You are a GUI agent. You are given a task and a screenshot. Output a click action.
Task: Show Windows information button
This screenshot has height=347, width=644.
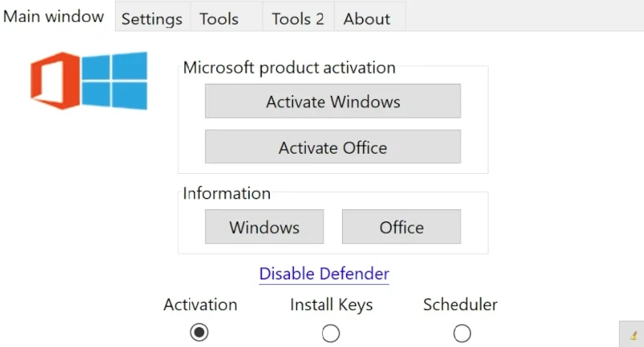click(x=265, y=227)
